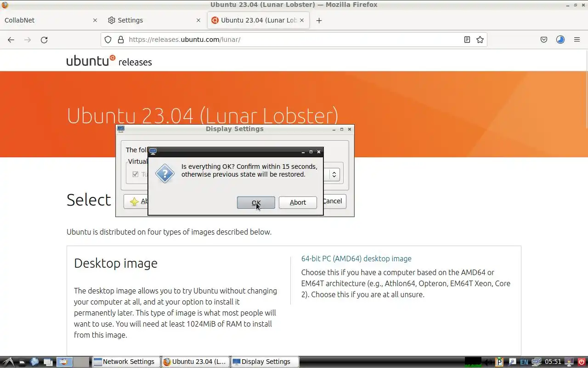Image resolution: width=588 pixels, height=368 pixels.
Task: Go forward one page in Firefox
Action: tap(28, 40)
